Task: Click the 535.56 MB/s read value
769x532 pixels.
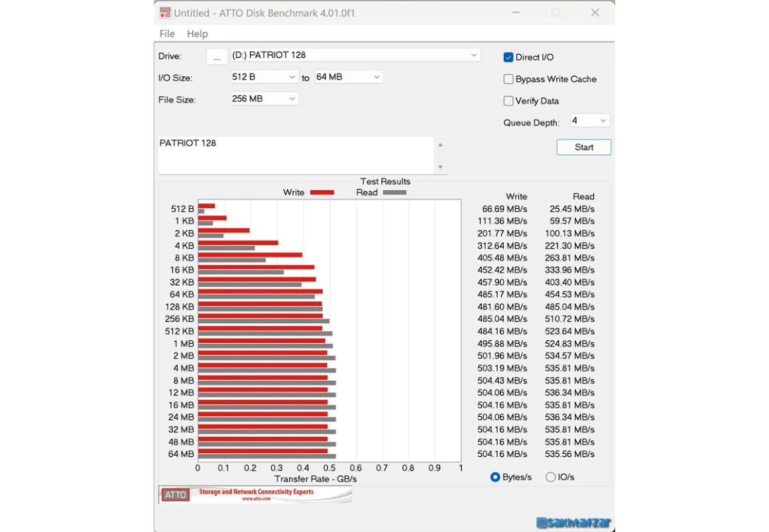Action: coord(569,454)
